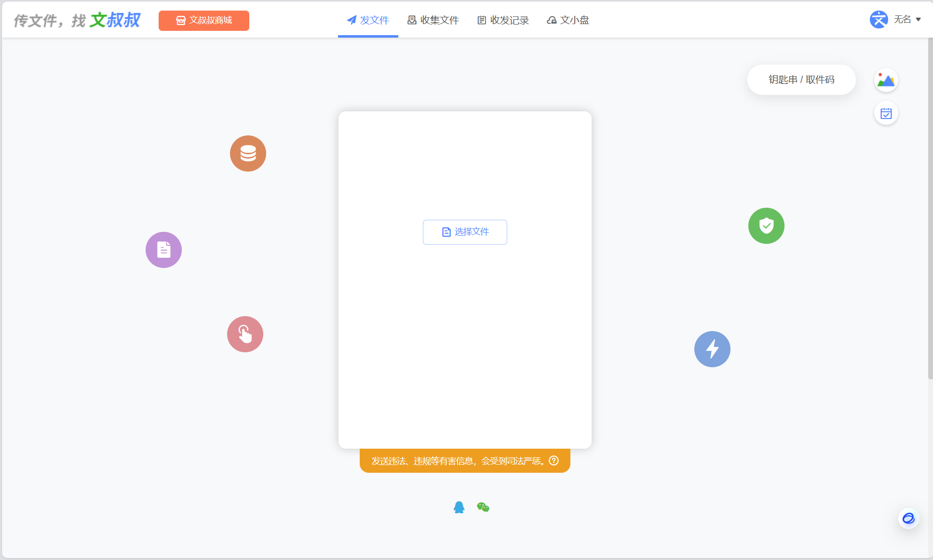Viewport: 933px width, 560px height.
Task: Click the vertical page scrollbar
Action: 930,207
